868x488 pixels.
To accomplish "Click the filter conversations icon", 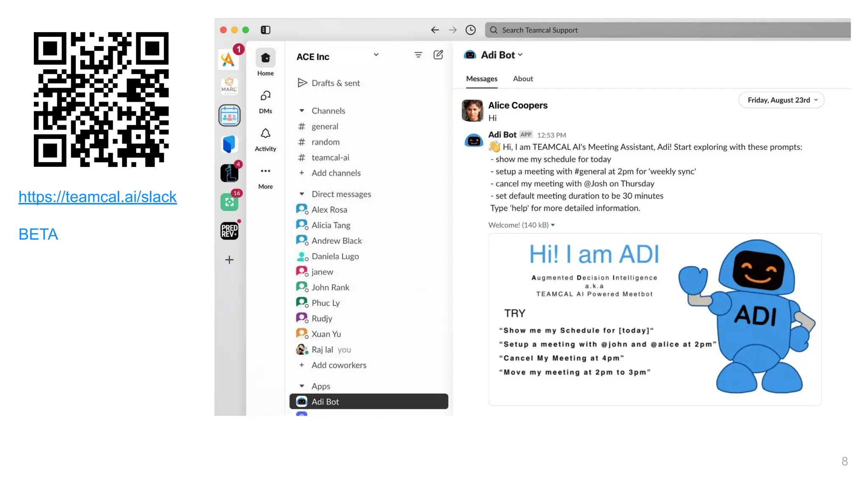I will coord(418,55).
